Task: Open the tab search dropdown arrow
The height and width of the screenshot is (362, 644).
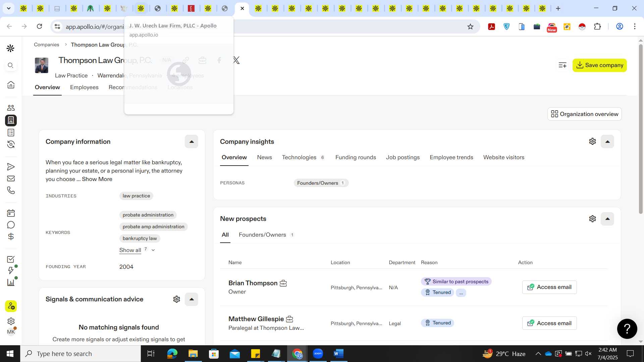Action: [8, 8]
